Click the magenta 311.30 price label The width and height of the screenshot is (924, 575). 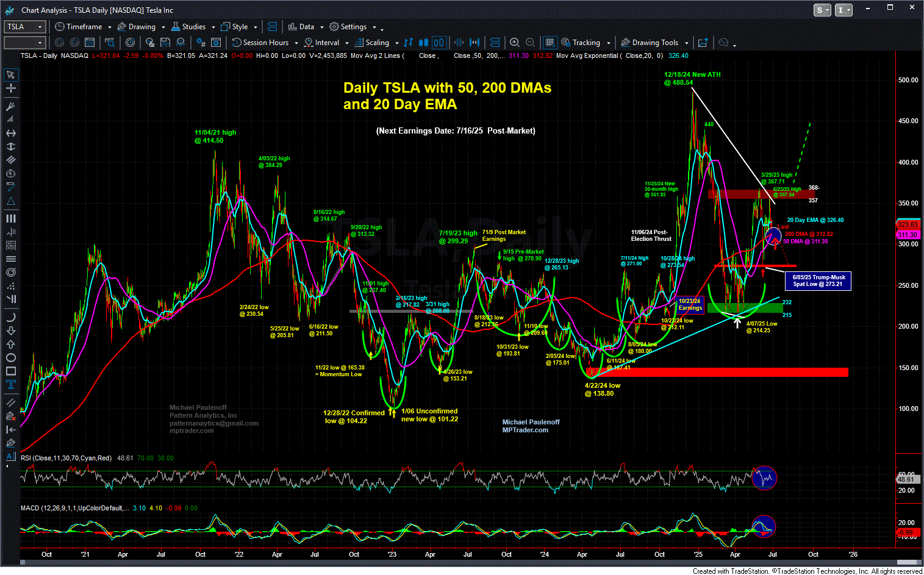pyautogui.click(x=908, y=235)
